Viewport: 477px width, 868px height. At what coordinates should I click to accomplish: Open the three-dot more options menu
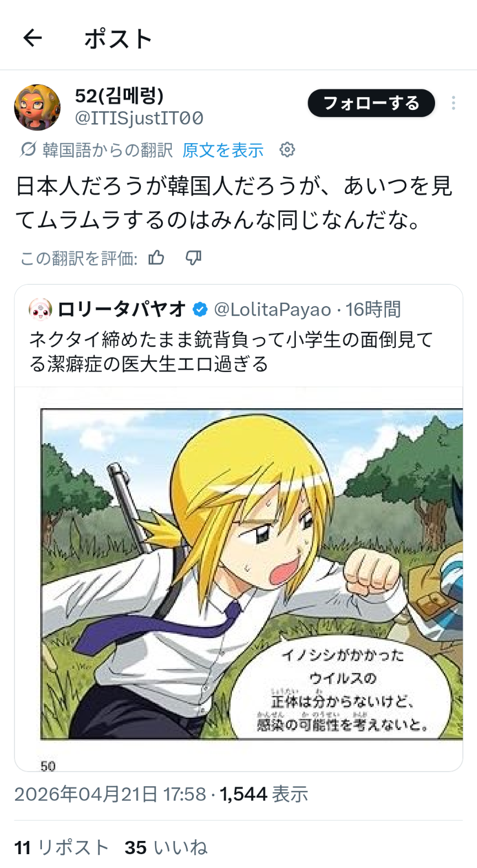point(453,103)
